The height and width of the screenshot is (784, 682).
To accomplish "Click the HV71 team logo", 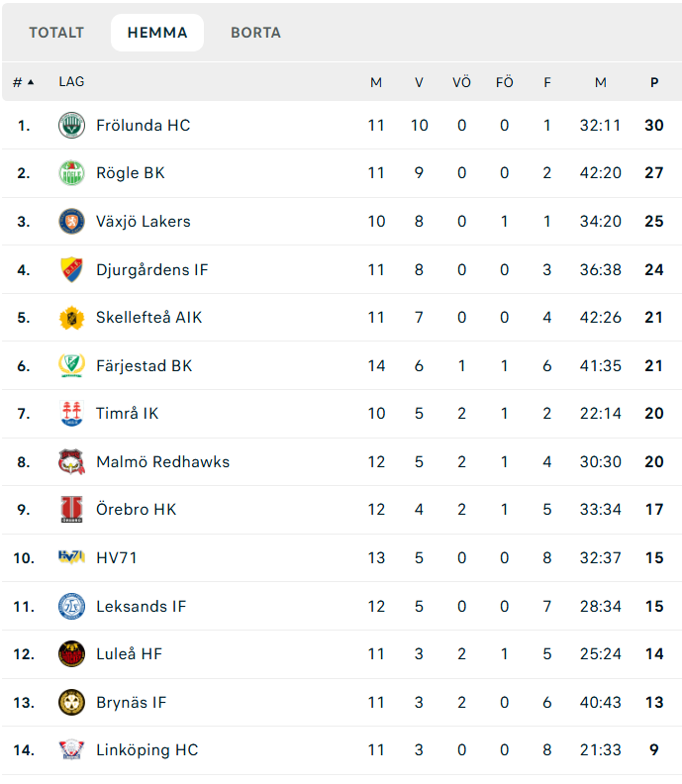I will coord(71,558).
